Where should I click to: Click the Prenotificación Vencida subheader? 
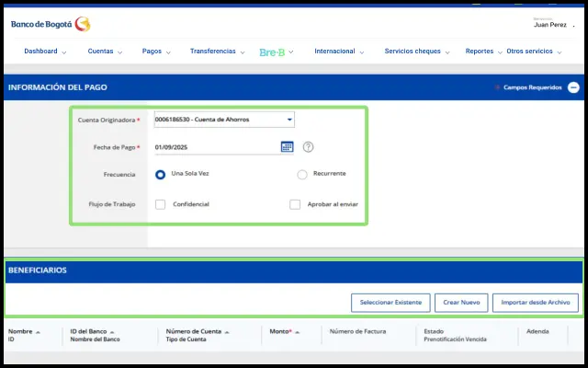pyautogui.click(x=456, y=339)
